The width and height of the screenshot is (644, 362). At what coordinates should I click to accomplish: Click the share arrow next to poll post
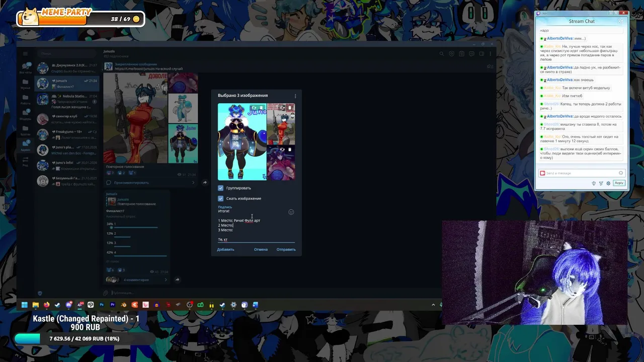(x=177, y=280)
